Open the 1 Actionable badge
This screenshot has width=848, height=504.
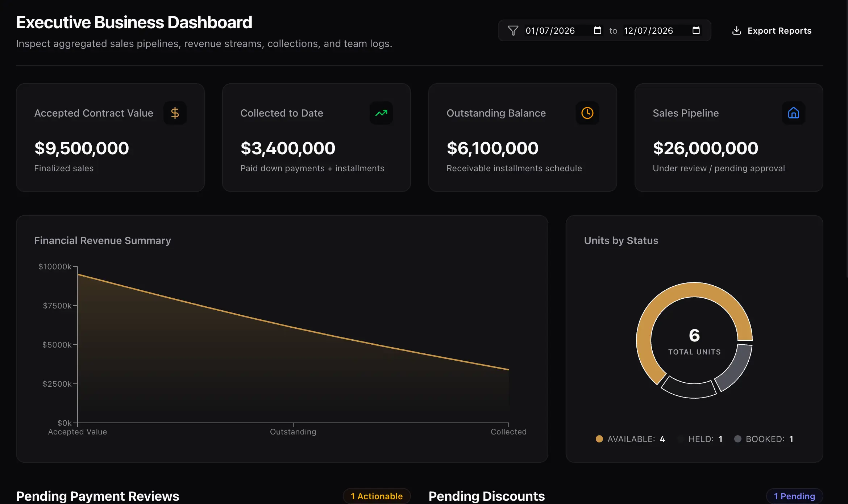(x=377, y=496)
